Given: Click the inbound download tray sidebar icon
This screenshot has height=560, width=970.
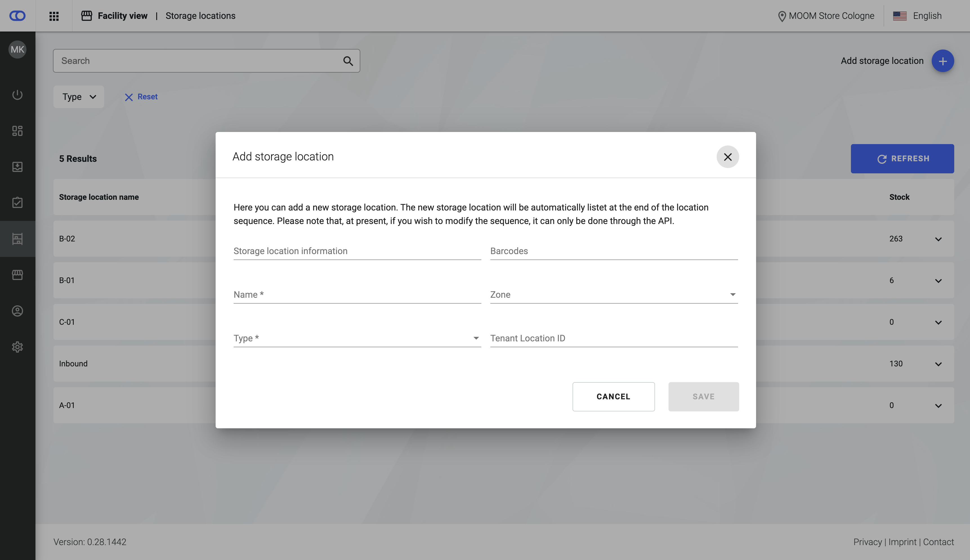Looking at the screenshot, I should 17,167.
